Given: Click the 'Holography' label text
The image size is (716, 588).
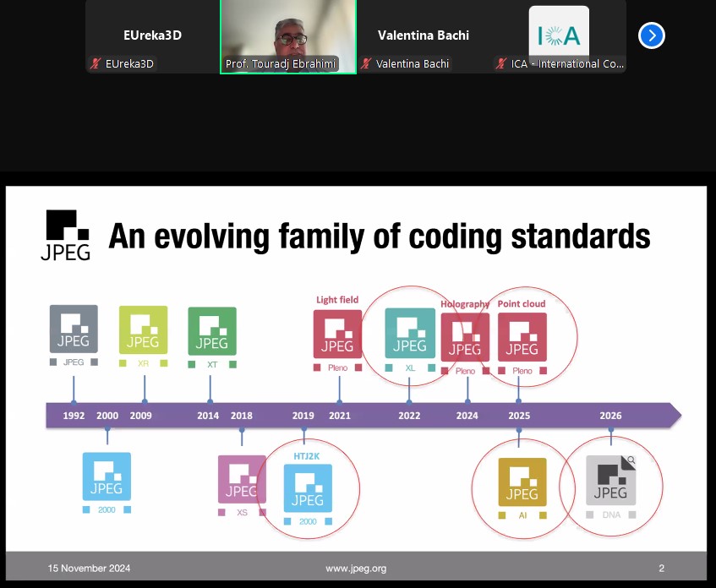Looking at the screenshot, I should (465, 304).
